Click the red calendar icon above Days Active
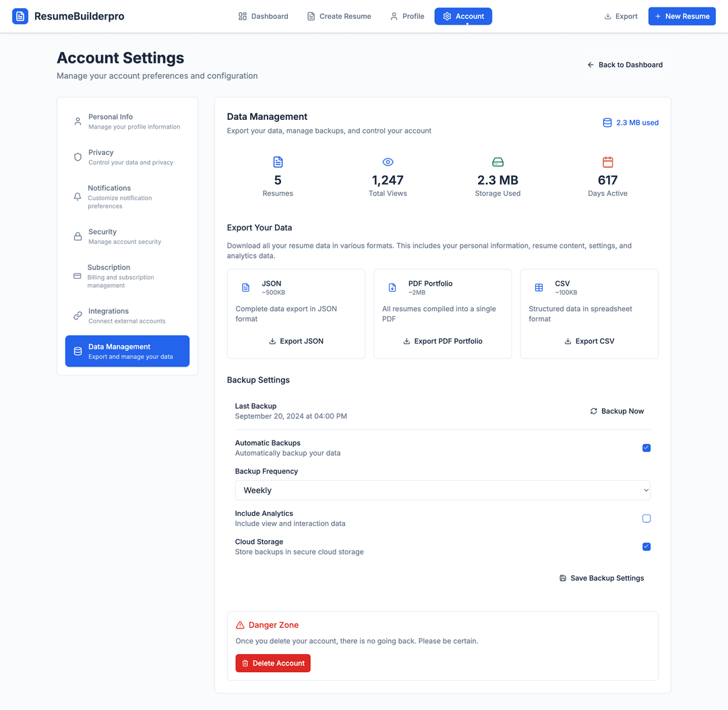 (x=607, y=162)
